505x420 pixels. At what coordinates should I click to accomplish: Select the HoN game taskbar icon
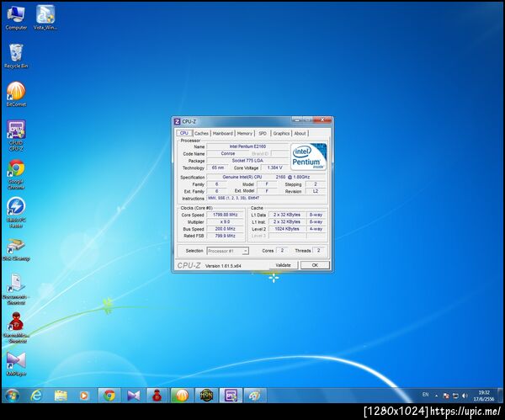[x=206, y=396]
